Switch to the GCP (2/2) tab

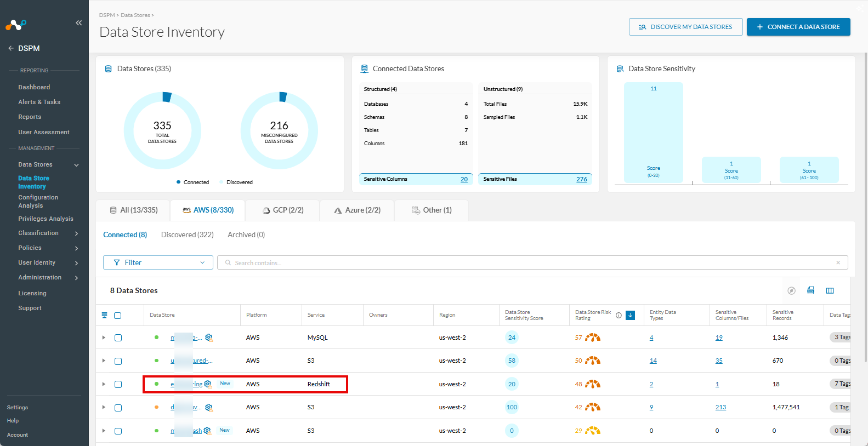[x=283, y=210]
